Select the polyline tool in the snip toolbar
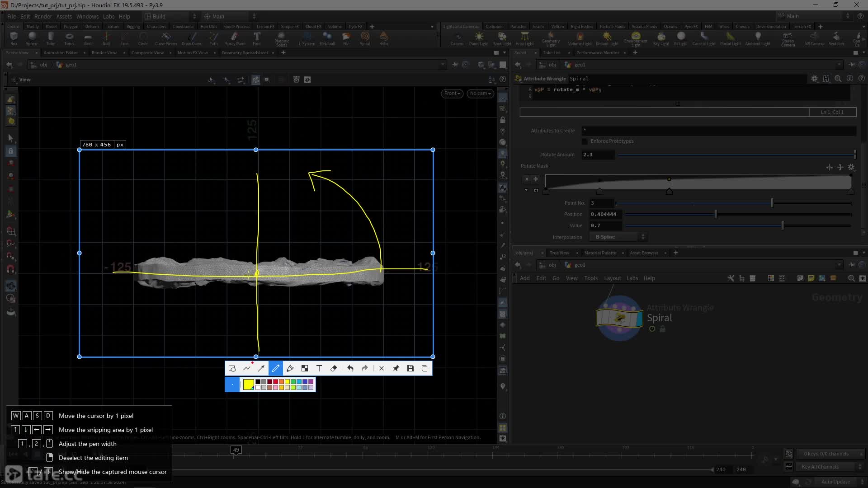 247,368
